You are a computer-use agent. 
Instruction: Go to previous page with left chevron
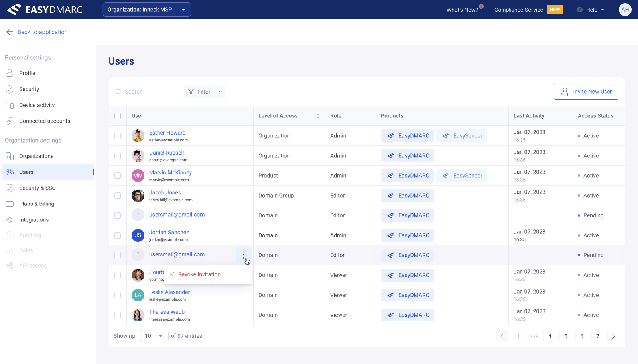click(502, 336)
